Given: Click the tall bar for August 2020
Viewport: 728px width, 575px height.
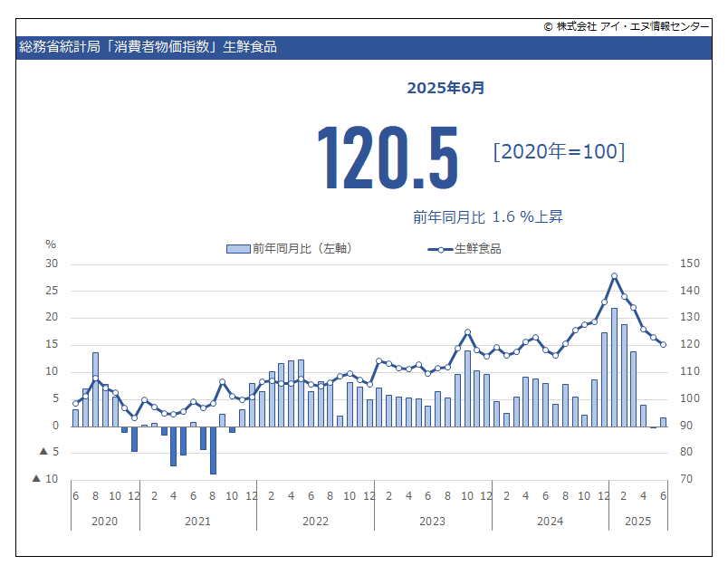Looking at the screenshot, I should (95, 389).
